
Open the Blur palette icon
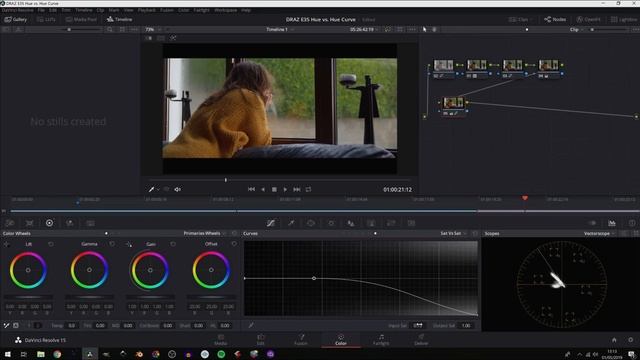click(x=351, y=223)
